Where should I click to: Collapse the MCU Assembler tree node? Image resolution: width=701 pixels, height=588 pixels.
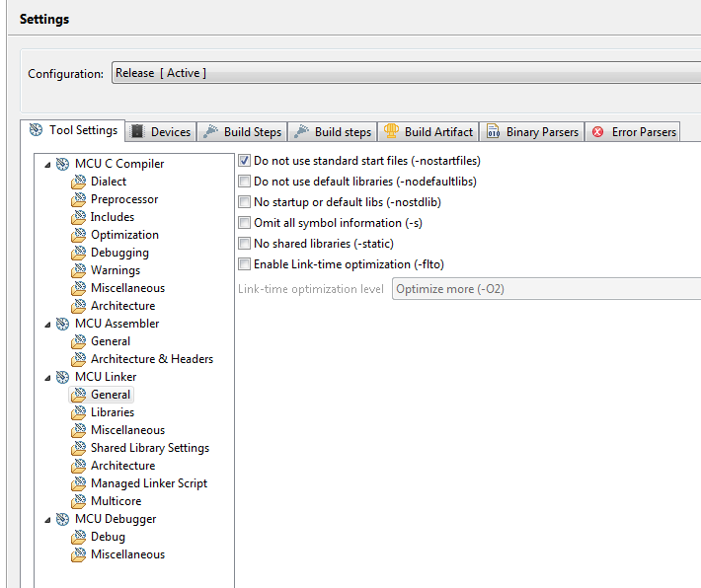pos(47,325)
